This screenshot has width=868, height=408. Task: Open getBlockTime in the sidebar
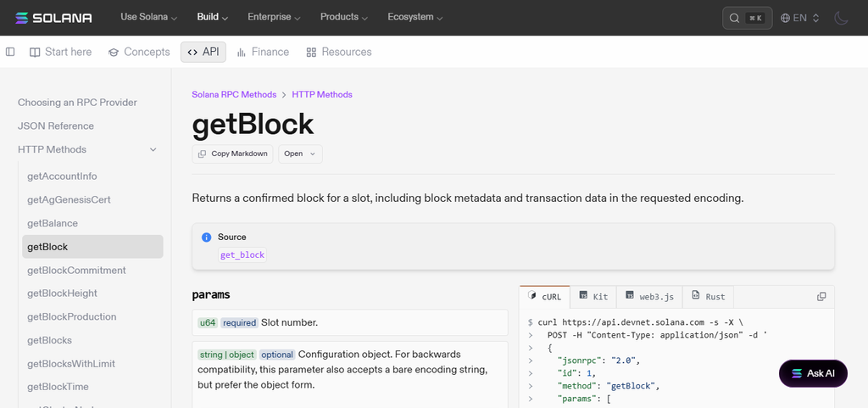coord(58,387)
